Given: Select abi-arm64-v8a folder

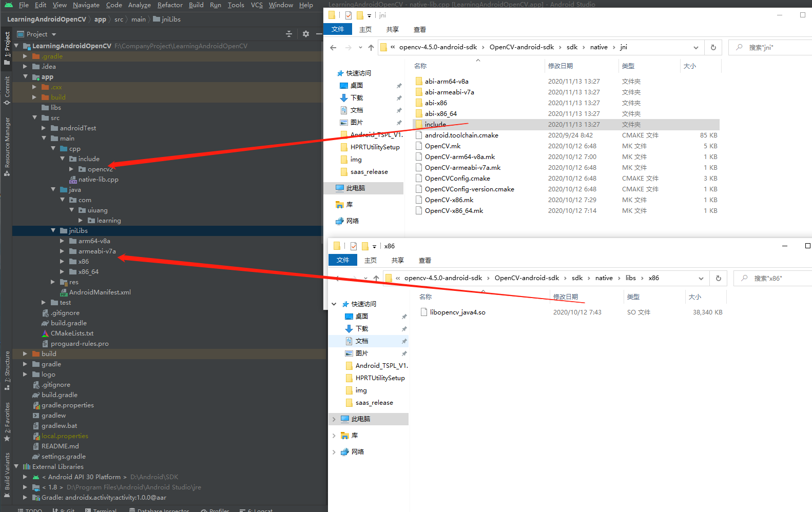Looking at the screenshot, I should pos(447,82).
